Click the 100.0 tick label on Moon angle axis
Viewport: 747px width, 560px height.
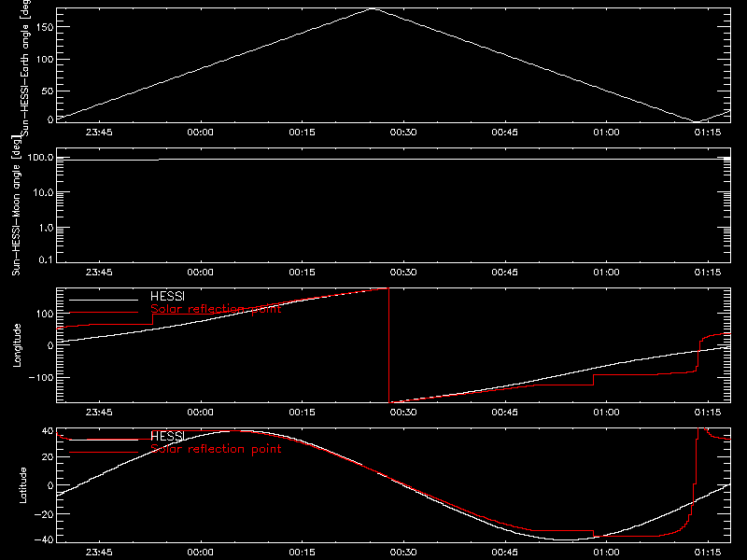pos(40,158)
